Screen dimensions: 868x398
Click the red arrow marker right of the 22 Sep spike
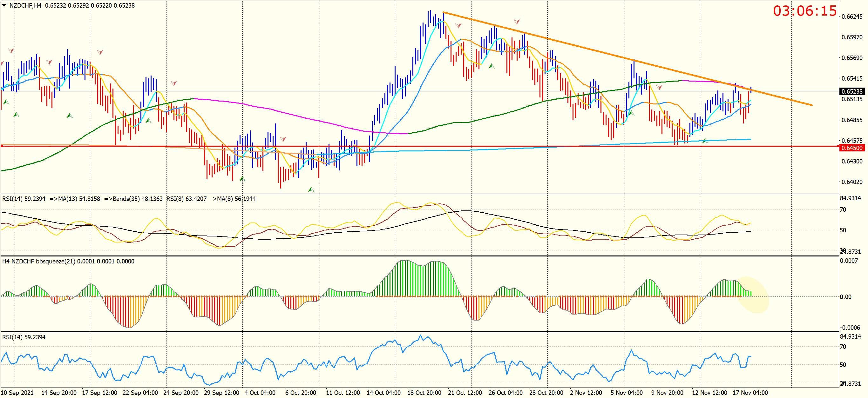[x=173, y=83]
